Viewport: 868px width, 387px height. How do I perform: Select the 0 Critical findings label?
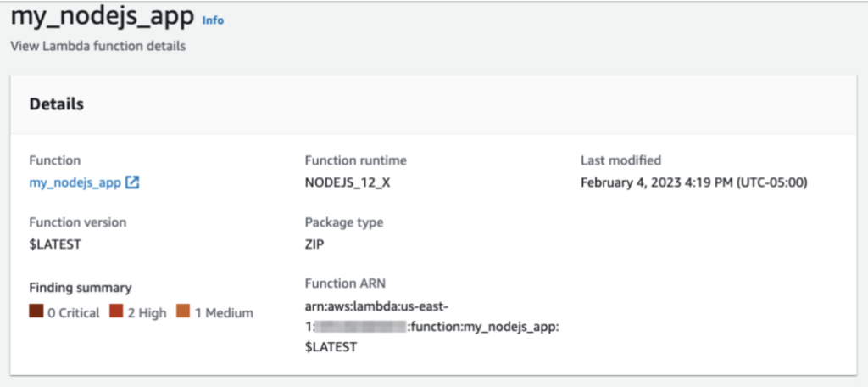point(74,312)
